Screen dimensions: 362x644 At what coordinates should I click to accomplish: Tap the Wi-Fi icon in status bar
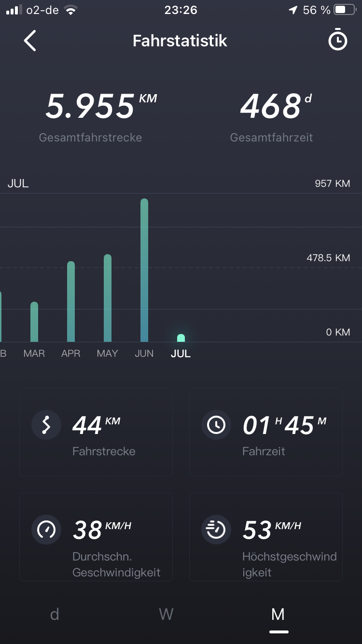[71, 10]
